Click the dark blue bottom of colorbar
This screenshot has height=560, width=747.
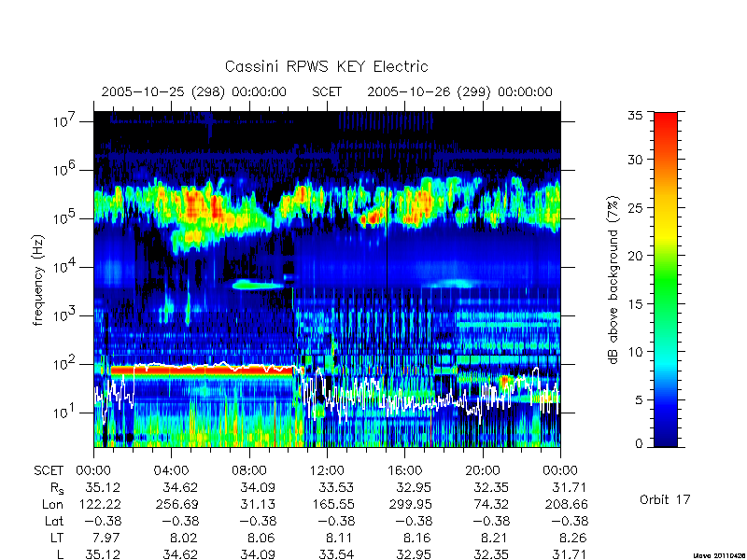(666, 436)
